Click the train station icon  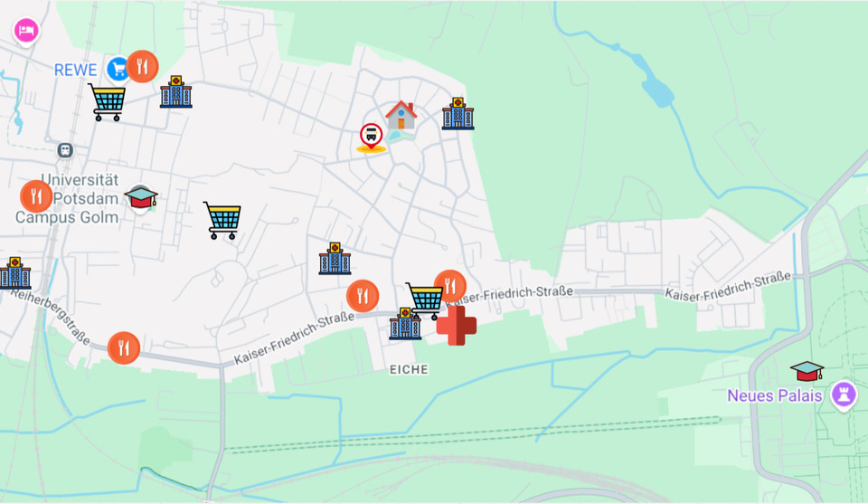[x=65, y=150]
